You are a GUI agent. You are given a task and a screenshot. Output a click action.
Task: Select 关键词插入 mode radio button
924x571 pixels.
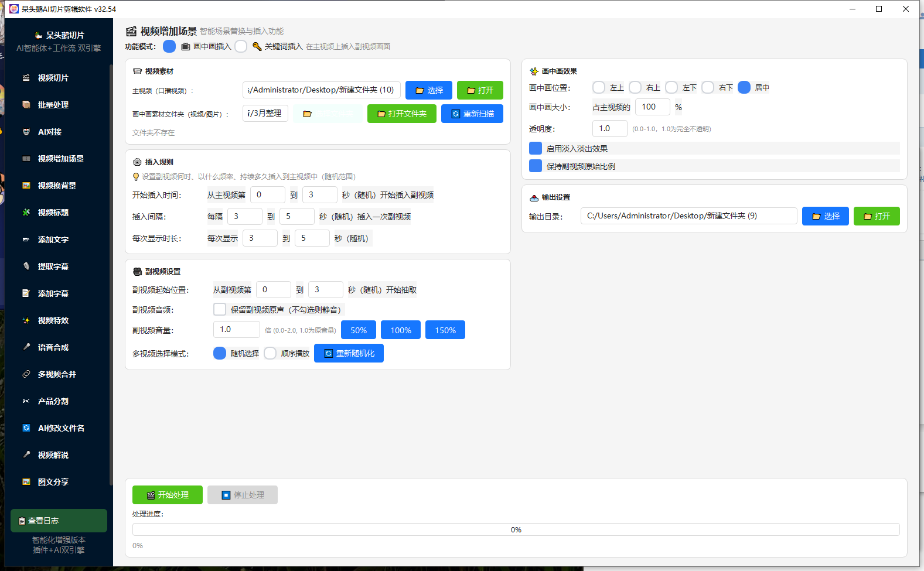tap(241, 46)
